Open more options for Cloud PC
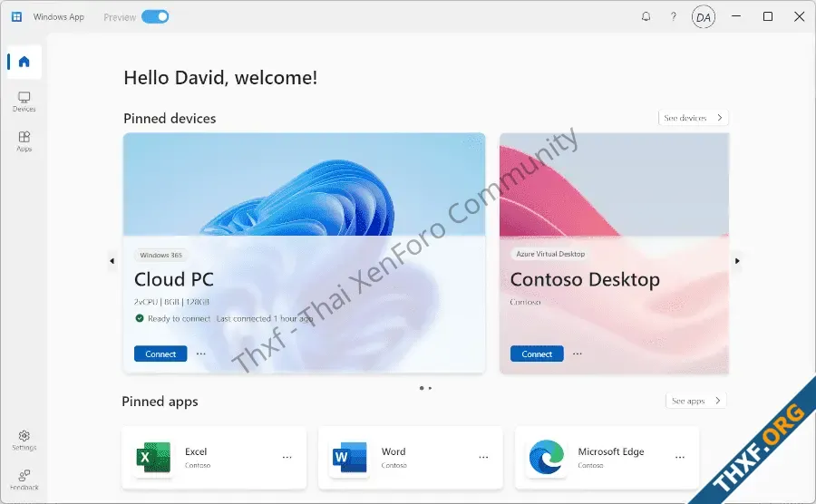This screenshot has width=816, height=504. [201, 354]
